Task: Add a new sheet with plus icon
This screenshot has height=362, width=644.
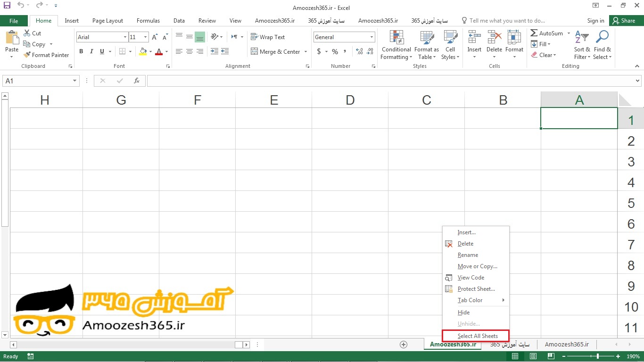Action: tap(404, 345)
